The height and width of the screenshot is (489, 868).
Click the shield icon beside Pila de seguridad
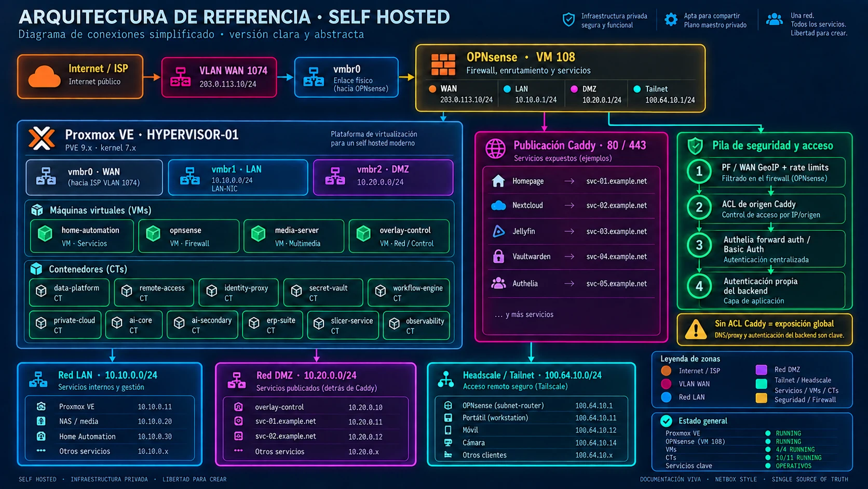695,147
